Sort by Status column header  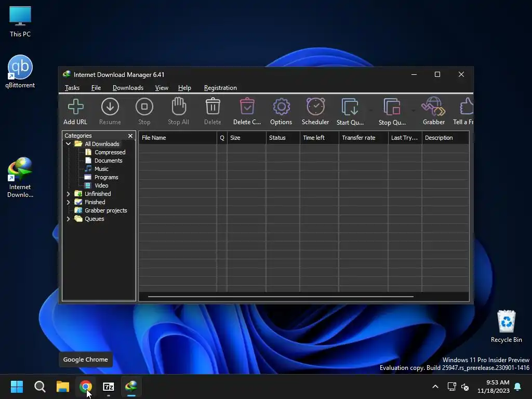pyautogui.click(x=283, y=138)
